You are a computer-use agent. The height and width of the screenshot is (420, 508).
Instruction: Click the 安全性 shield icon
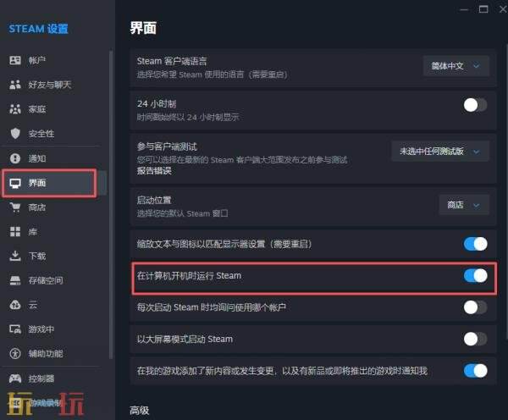click(x=15, y=134)
